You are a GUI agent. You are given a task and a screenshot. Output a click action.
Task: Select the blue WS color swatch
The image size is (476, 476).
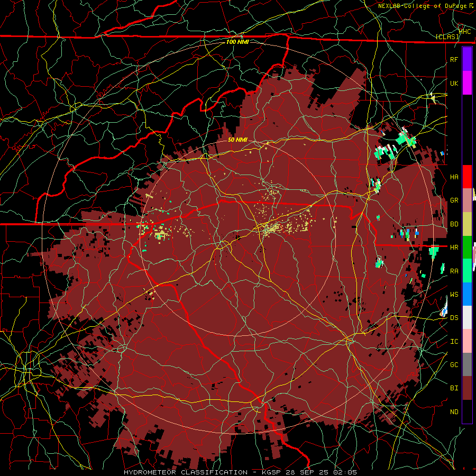(467, 294)
